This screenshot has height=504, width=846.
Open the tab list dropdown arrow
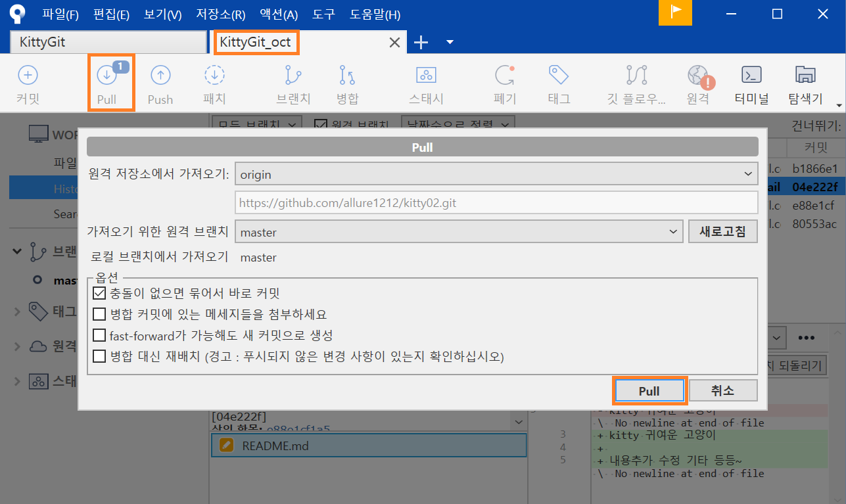point(450,43)
